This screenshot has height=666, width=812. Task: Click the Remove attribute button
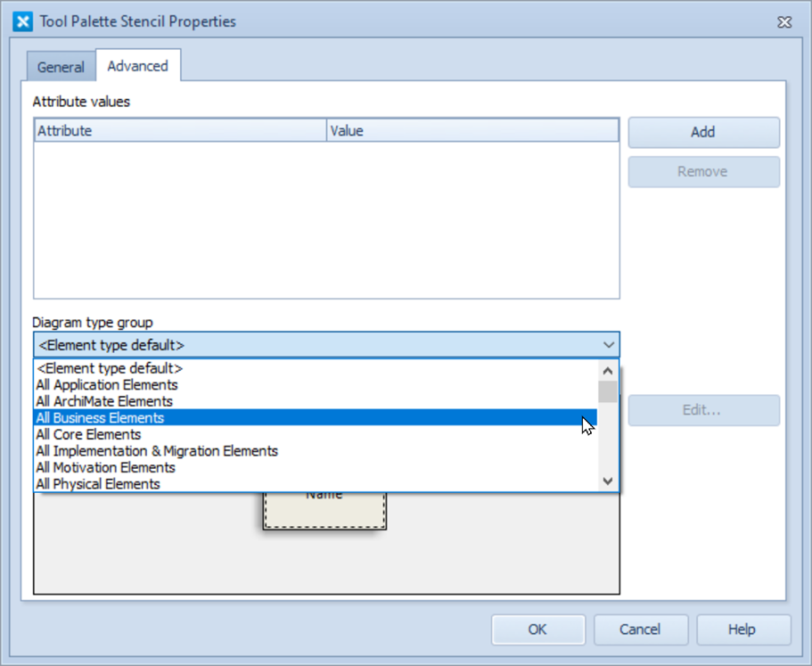(703, 171)
